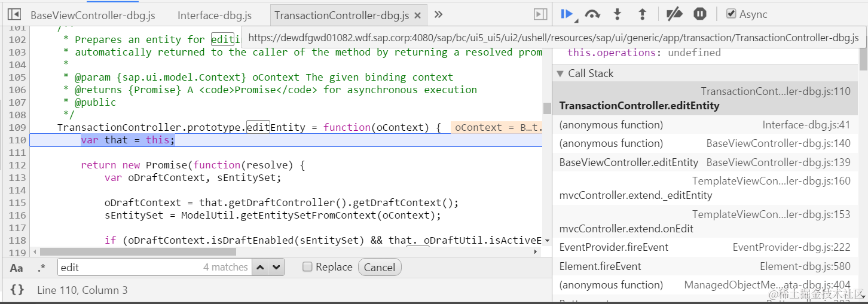Cancel the search bar
This screenshot has width=868, height=304.
[380, 267]
